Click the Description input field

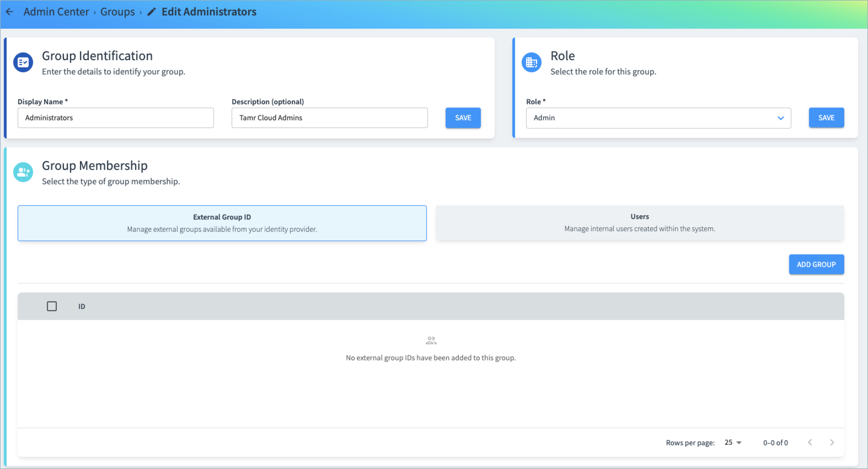coord(329,118)
